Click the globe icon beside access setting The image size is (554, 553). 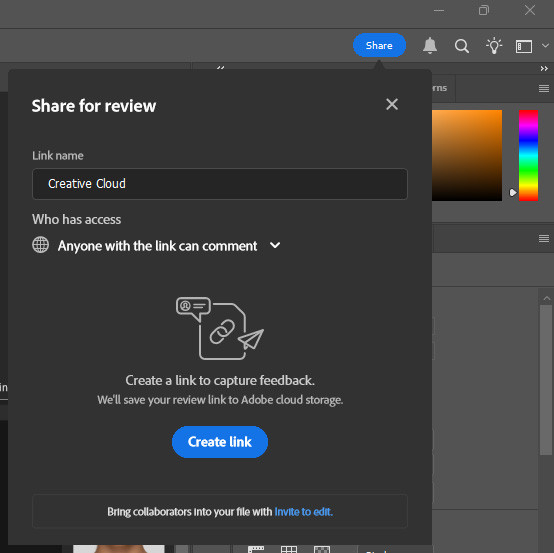(x=41, y=245)
